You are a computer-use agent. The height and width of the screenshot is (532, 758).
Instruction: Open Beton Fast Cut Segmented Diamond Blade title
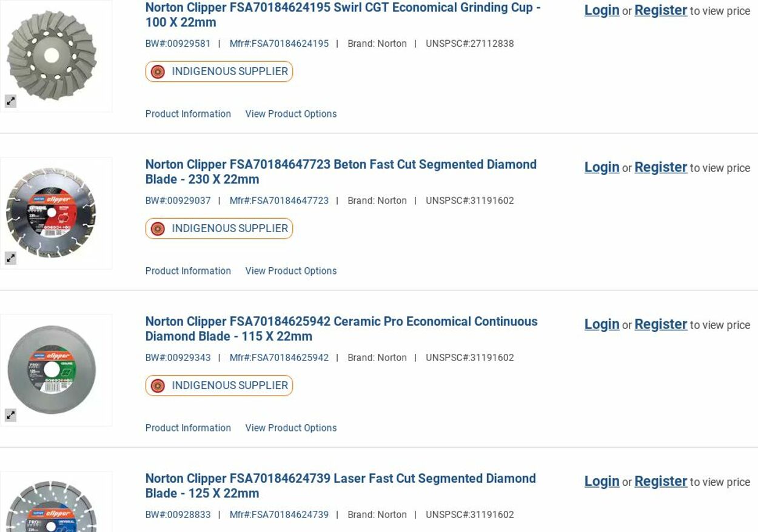coord(341,172)
